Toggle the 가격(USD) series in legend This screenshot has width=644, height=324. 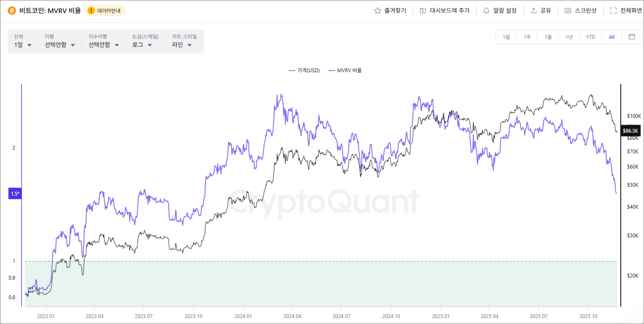click(x=304, y=70)
